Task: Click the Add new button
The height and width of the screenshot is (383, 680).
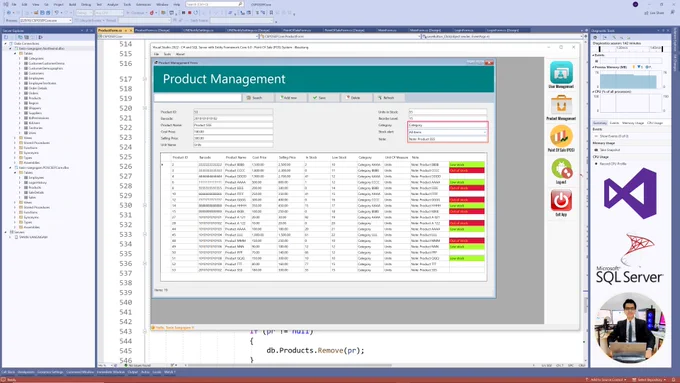Action: 291,98
